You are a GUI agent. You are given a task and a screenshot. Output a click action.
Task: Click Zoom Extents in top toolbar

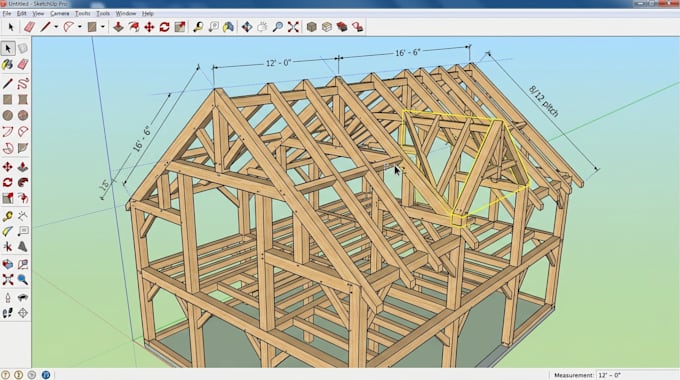293,27
